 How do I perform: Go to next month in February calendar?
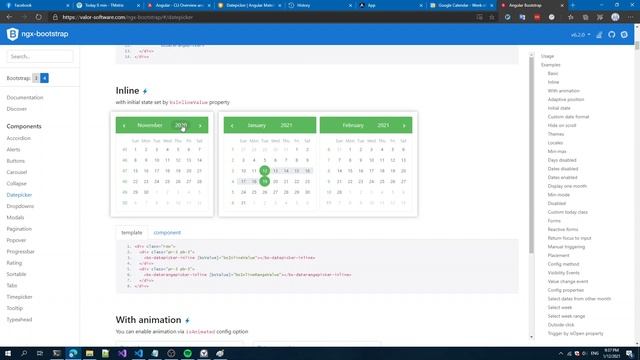click(x=404, y=126)
